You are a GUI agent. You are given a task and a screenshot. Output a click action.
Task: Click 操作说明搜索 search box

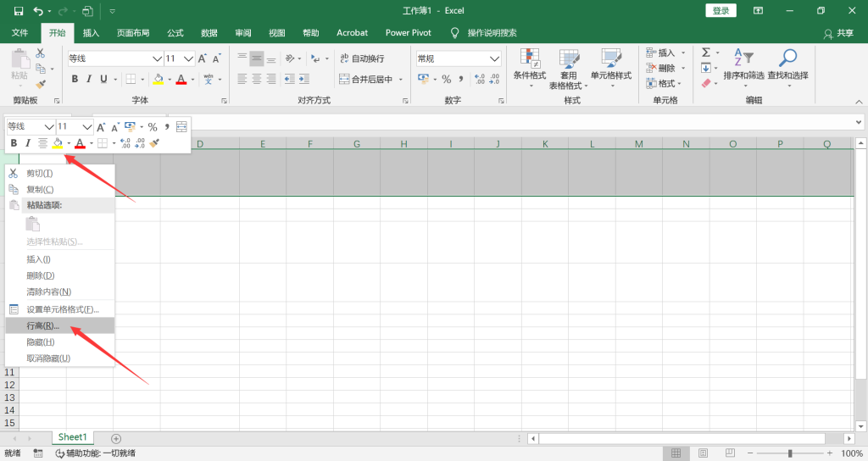(x=492, y=33)
